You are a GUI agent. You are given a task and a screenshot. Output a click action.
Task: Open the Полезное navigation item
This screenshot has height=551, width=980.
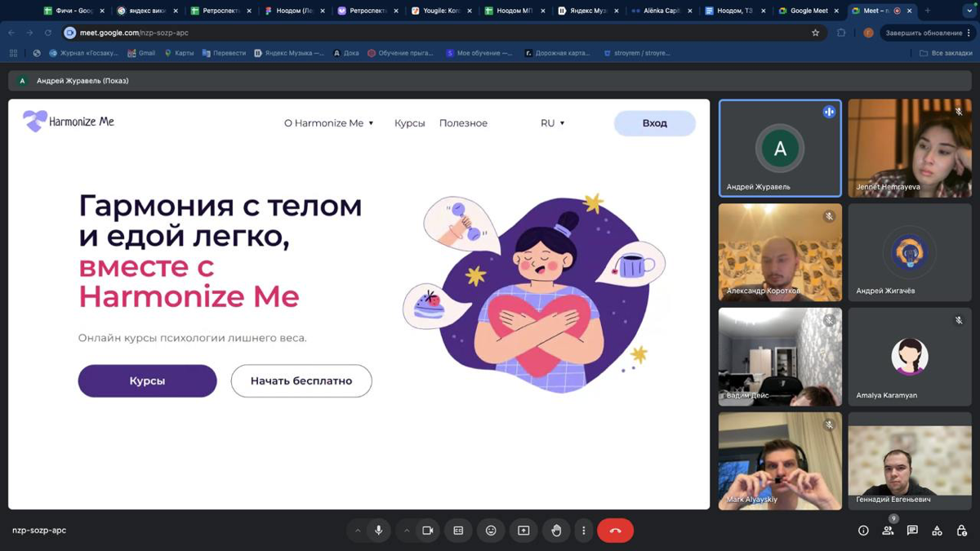click(463, 123)
